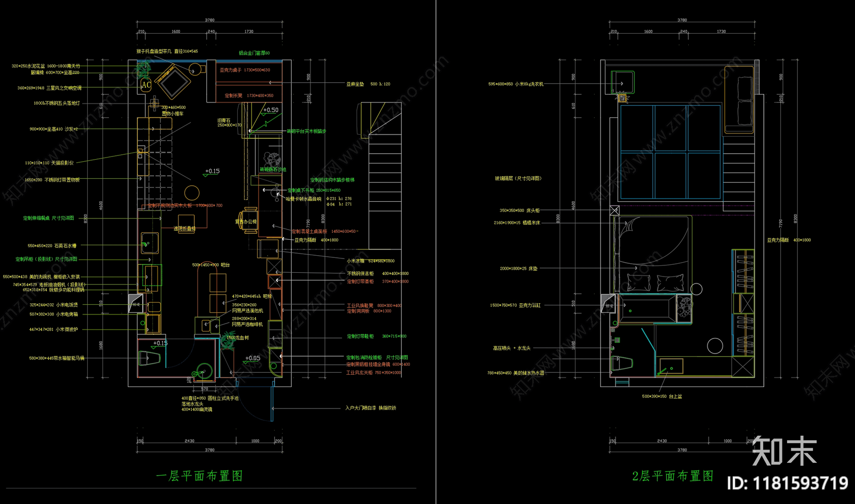Select the +0.50 elevation marker
The height and width of the screenshot is (504, 855).
[271, 110]
